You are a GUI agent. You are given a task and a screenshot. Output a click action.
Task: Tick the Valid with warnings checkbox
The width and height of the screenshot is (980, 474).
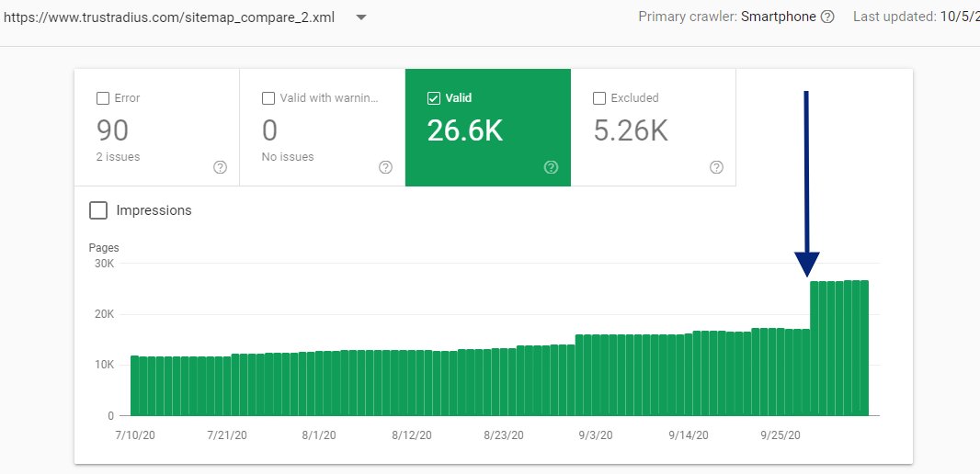tap(268, 98)
